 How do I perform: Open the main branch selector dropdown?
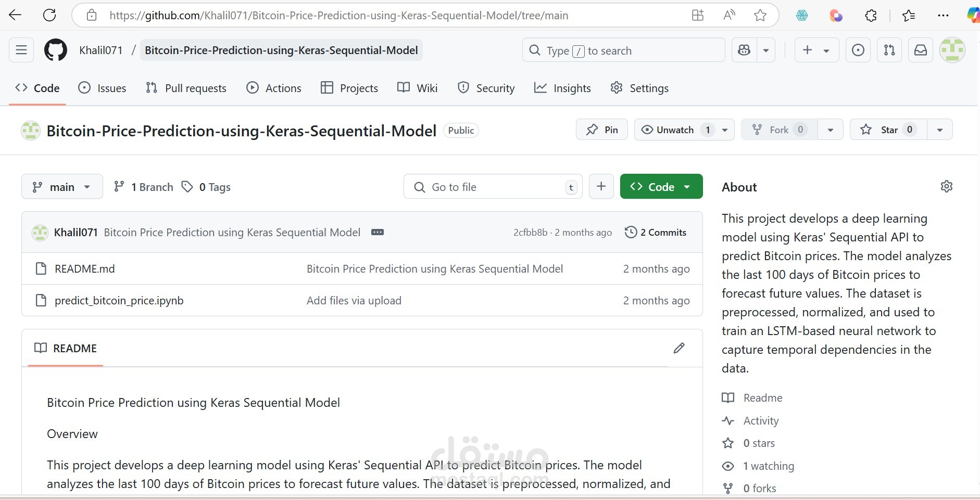(62, 187)
